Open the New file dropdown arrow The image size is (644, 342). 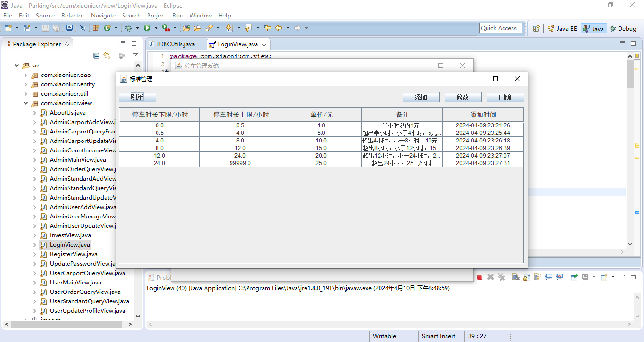[x=17, y=28]
